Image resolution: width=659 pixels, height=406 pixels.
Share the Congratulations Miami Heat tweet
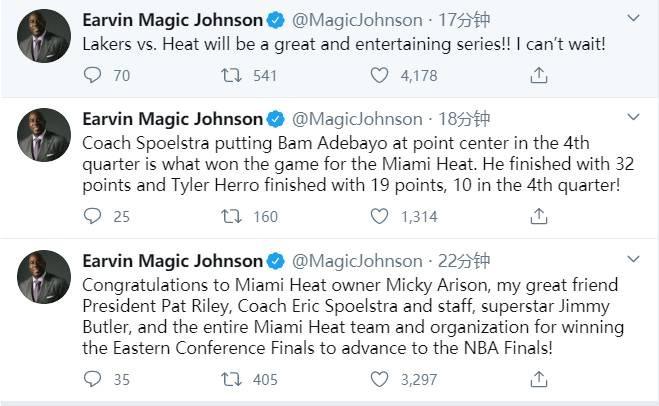[538, 379]
